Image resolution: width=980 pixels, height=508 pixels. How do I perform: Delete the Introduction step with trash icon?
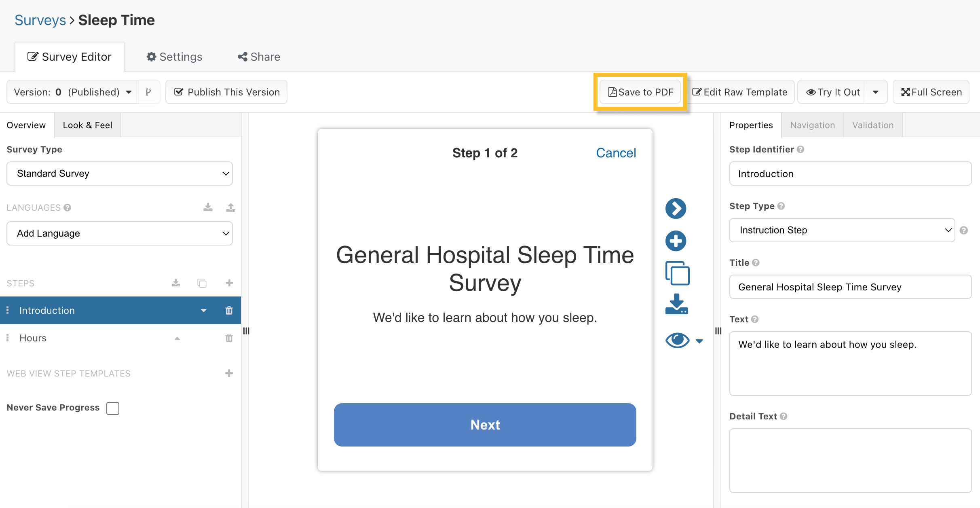(x=229, y=310)
